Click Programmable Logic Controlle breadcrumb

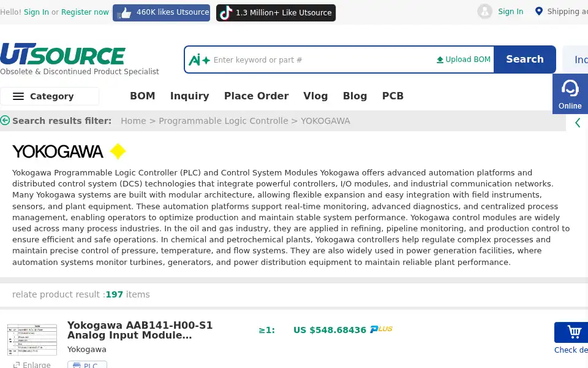[223, 121]
